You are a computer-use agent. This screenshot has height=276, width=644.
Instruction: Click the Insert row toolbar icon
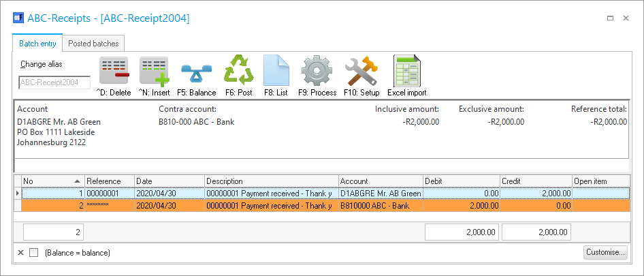click(155, 72)
